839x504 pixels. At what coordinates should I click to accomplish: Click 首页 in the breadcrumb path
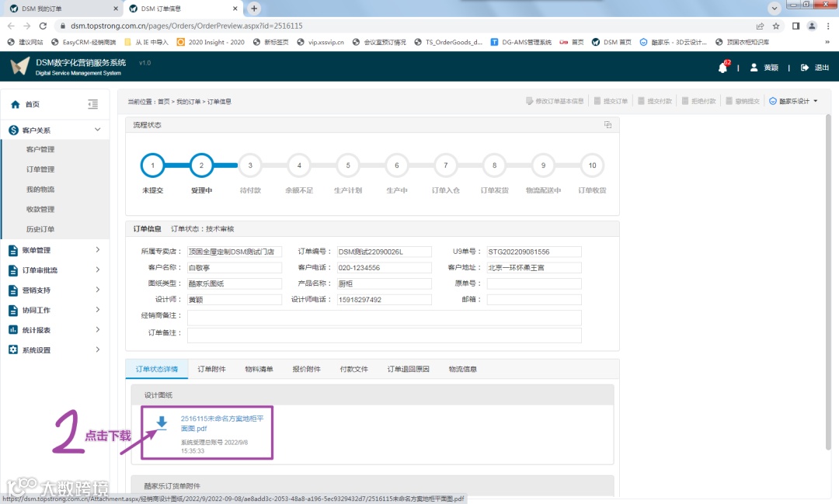pyautogui.click(x=164, y=102)
